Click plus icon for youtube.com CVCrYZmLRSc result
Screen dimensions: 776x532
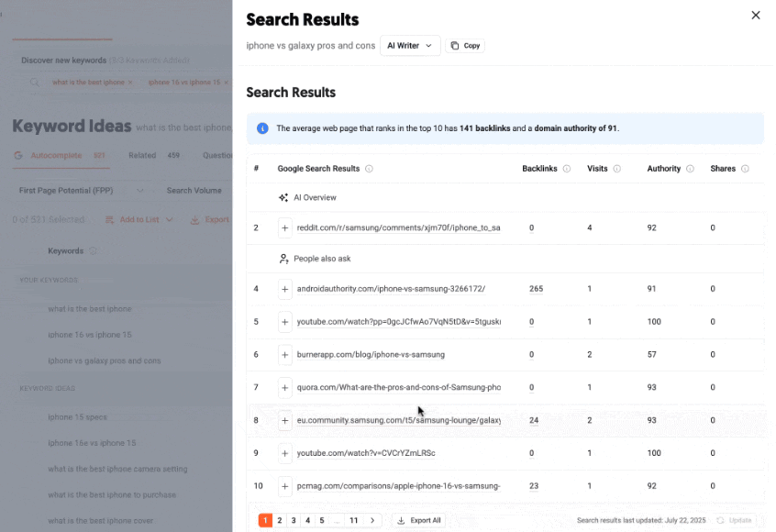(284, 453)
